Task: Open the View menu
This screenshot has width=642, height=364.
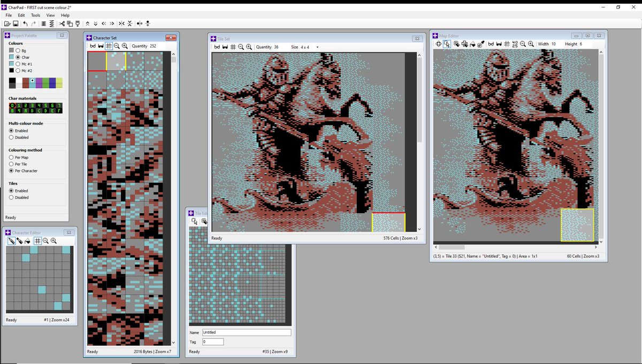Action: (x=50, y=15)
